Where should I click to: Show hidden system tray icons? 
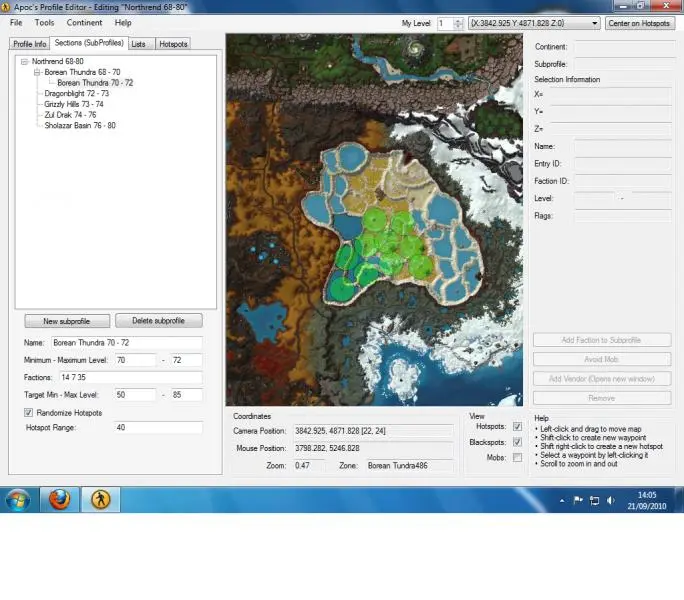point(561,499)
